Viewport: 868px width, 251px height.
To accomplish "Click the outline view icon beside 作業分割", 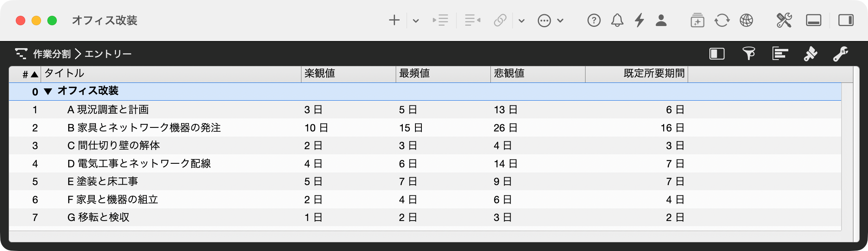I will pyautogui.click(x=21, y=53).
